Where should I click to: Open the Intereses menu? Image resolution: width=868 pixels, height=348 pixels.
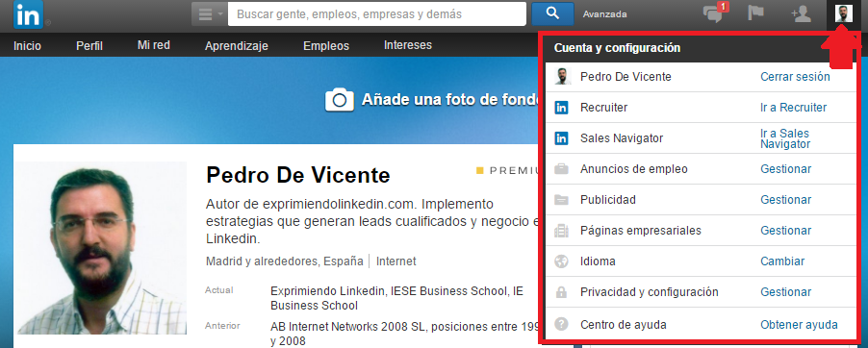(x=408, y=45)
